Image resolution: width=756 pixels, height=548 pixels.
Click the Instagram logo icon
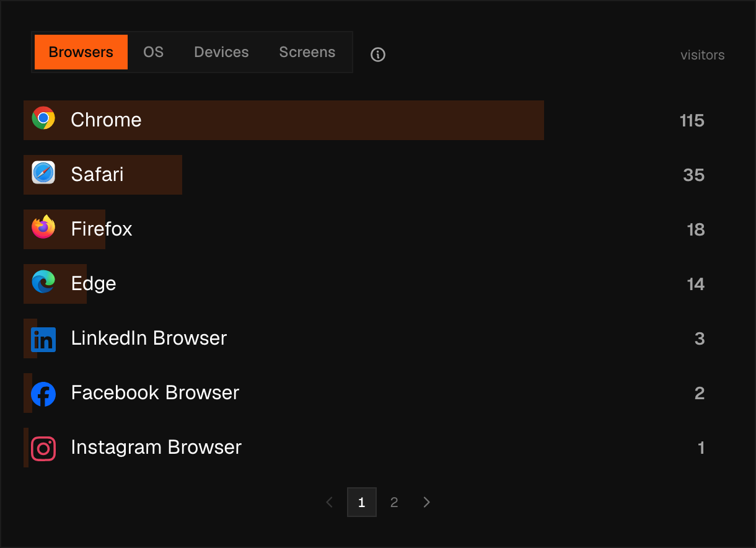(x=43, y=449)
